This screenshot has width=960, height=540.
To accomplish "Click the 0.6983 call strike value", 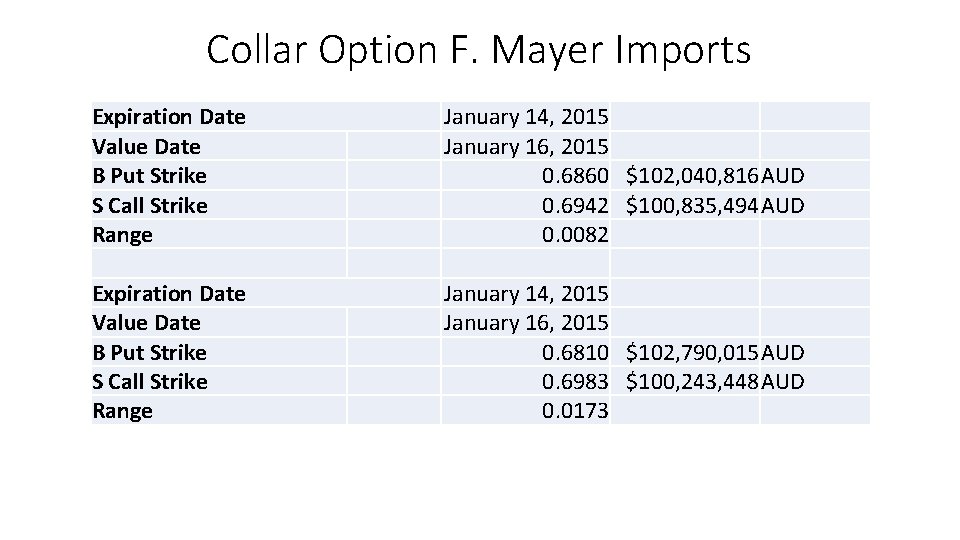I will click(575, 382).
